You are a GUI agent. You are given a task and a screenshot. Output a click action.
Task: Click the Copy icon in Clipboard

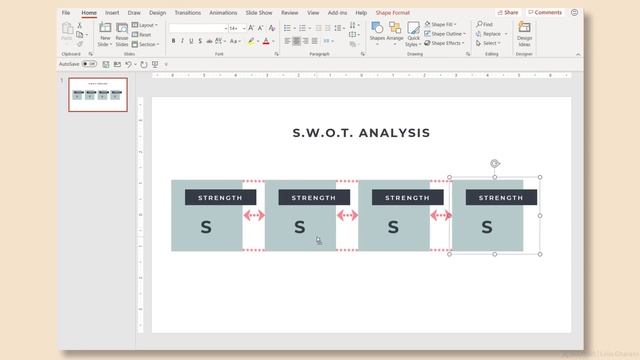[80, 35]
